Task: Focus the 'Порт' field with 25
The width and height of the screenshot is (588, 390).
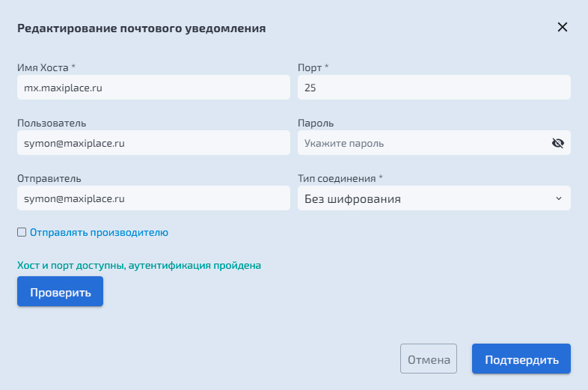Action: pyautogui.click(x=434, y=88)
